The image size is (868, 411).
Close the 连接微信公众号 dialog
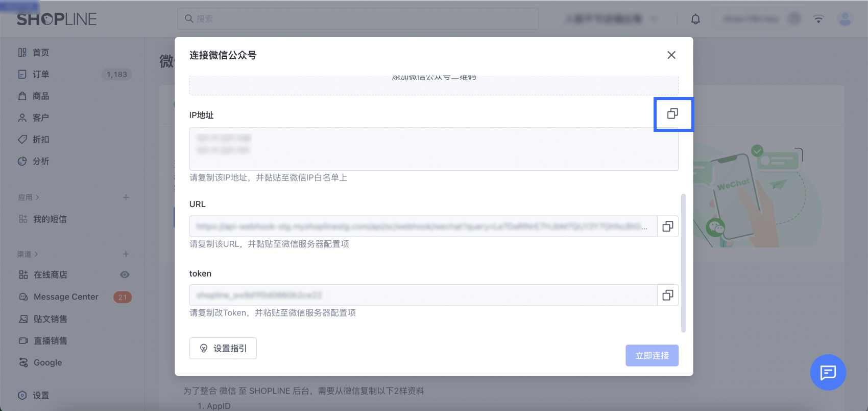671,55
